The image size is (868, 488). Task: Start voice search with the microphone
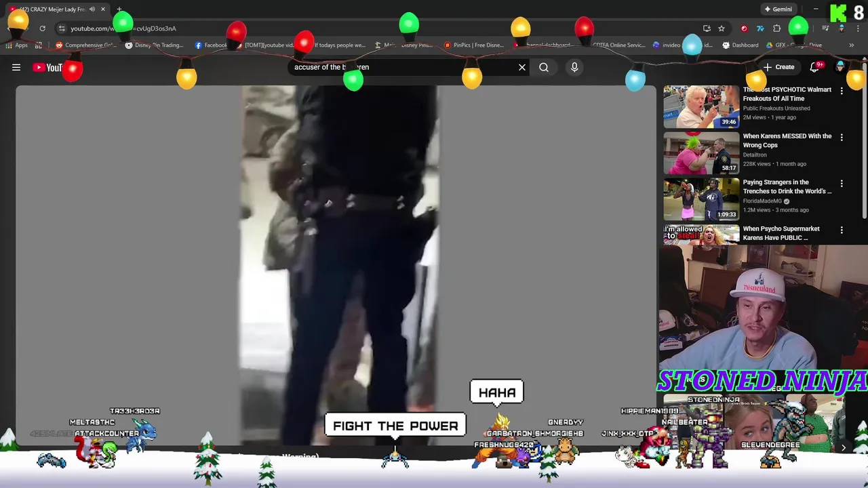pos(574,67)
